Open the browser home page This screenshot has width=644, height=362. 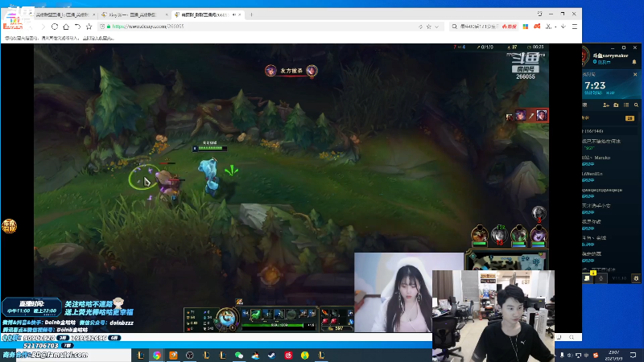(66, 27)
